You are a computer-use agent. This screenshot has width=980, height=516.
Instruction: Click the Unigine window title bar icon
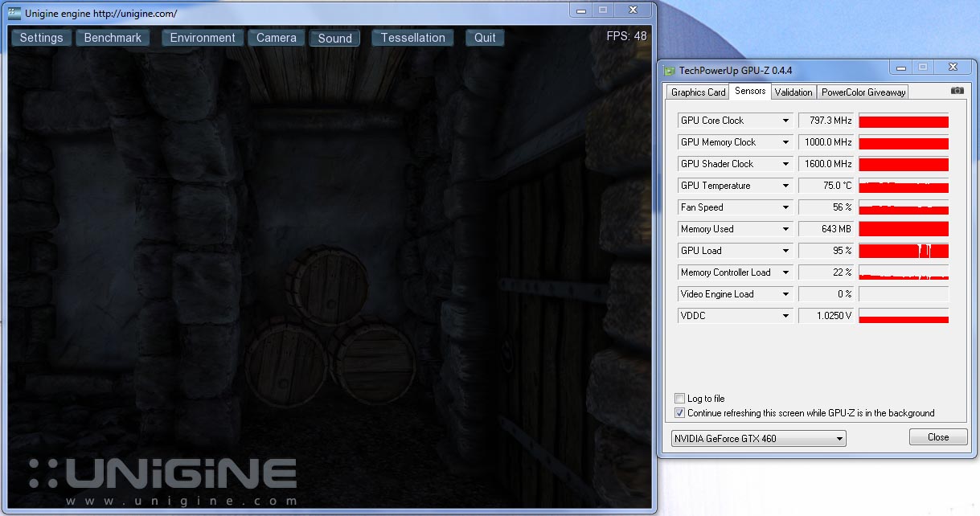click(14, 13)
